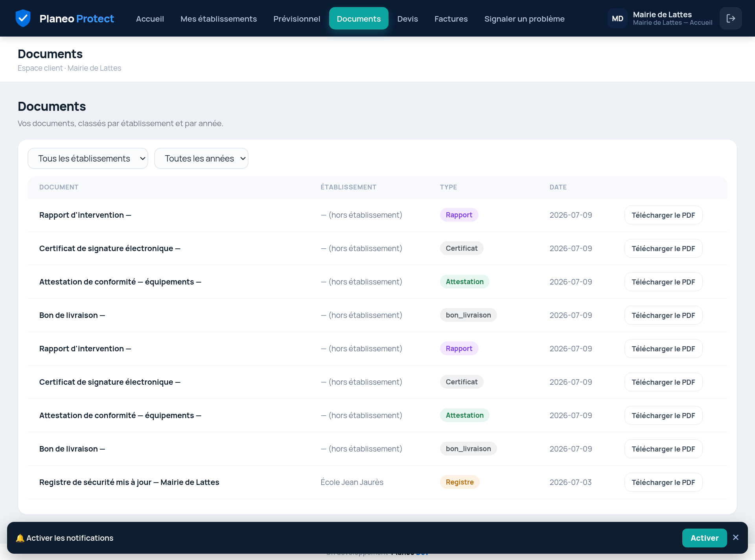The image size is (755, 560).
Task: Open Mes établissements in the navigation
Action: (219, 18)
